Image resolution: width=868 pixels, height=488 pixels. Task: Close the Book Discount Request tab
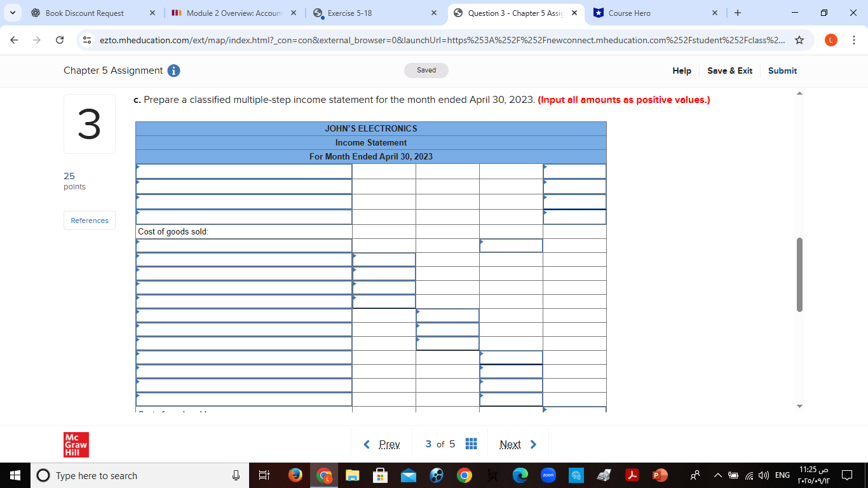(153, 13)
